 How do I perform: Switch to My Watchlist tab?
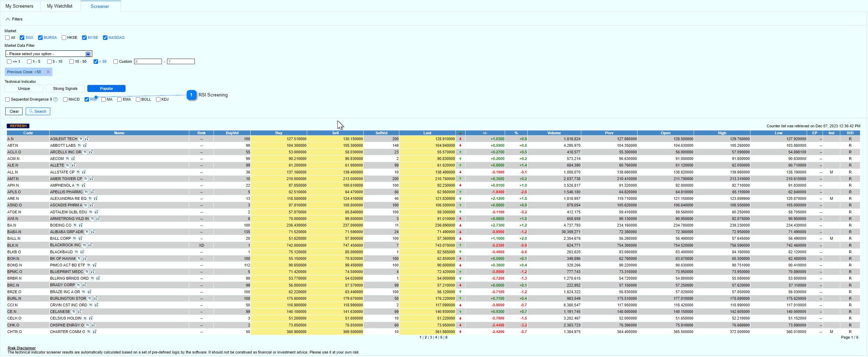pos(60,6)
